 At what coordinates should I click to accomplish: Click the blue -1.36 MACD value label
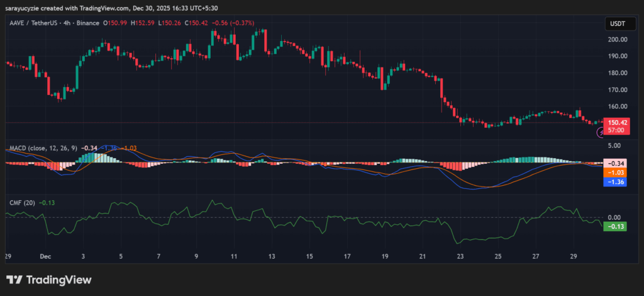(x=614, y=181)
